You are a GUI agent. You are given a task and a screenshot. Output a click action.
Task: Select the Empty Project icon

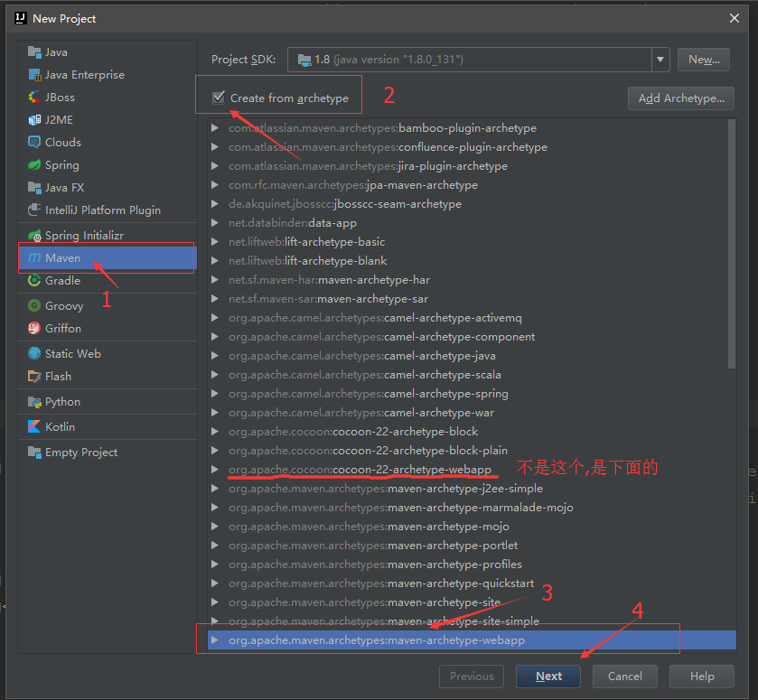34,453
